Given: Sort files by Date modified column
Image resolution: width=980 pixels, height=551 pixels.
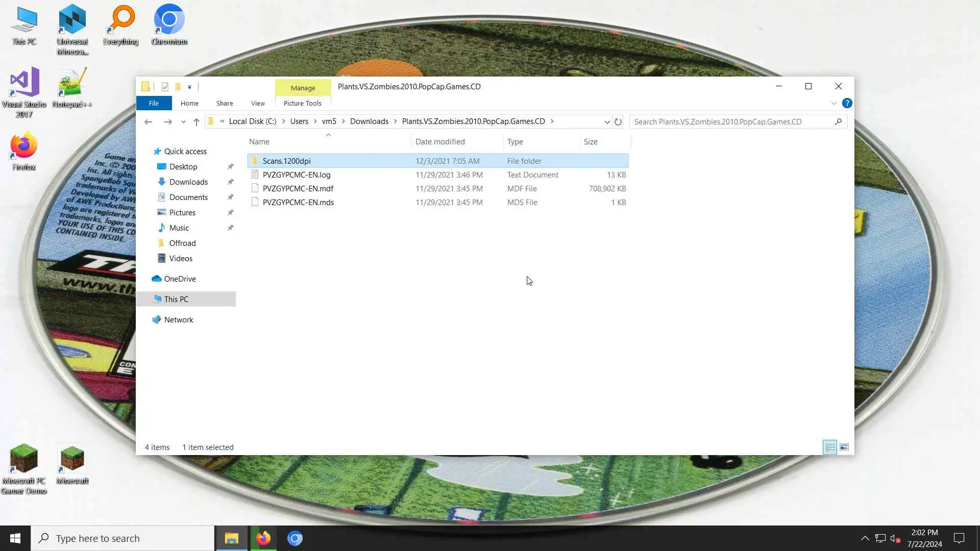Looking at the screenshot, I should [x=440, y=142].
